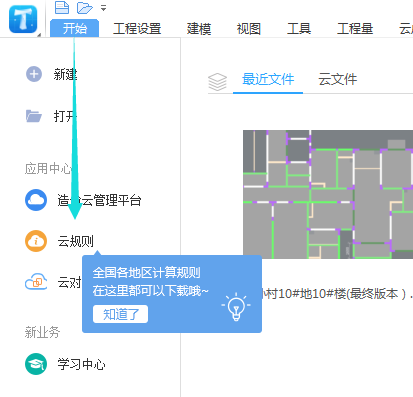
Task: Click the 应用中心 section heading
Action: tap(48, 169)
